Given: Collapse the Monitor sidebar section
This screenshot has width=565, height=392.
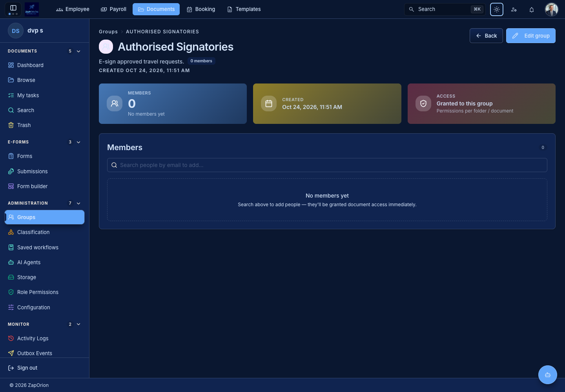Looking at the screenshot, I should [78, 325].
